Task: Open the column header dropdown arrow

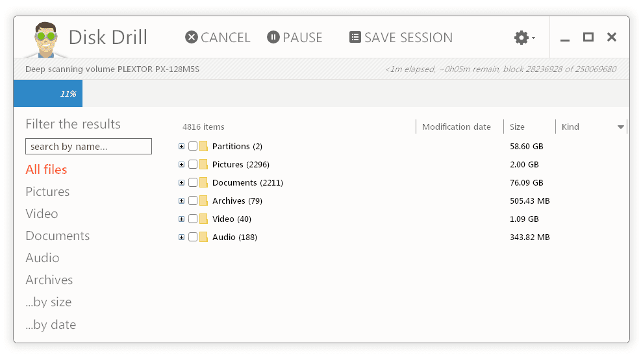Action: pos(621,127)
